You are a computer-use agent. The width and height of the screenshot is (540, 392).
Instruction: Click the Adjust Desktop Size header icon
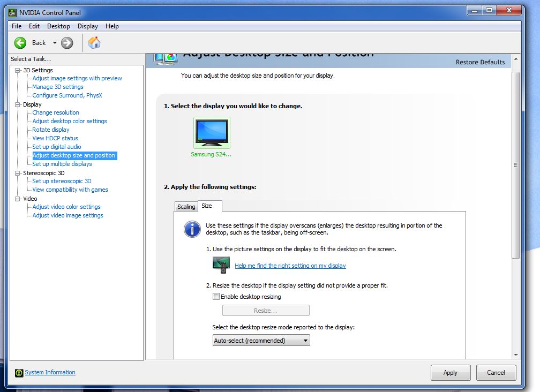[166, 59]
